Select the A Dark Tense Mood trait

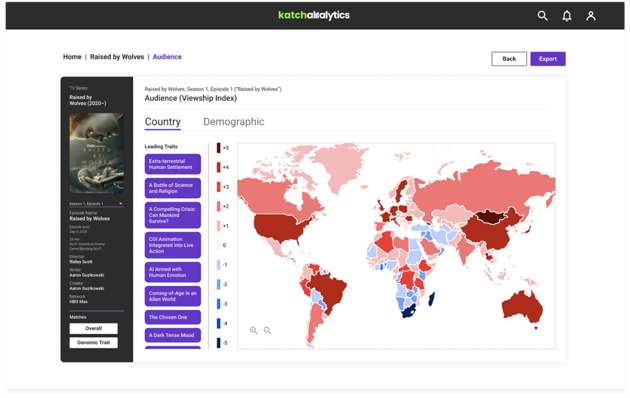(173, 335)
